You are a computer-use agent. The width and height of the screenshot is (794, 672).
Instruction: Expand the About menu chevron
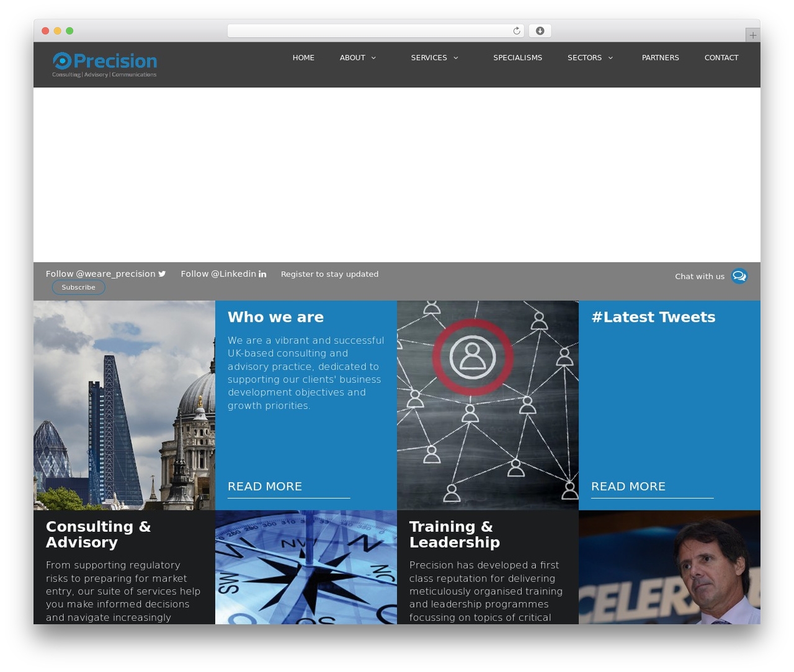click(373, 58)
